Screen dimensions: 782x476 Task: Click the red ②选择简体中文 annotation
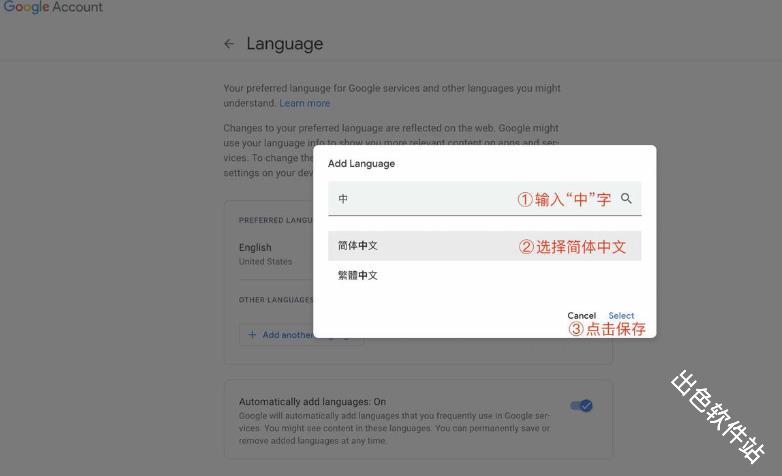572,247
